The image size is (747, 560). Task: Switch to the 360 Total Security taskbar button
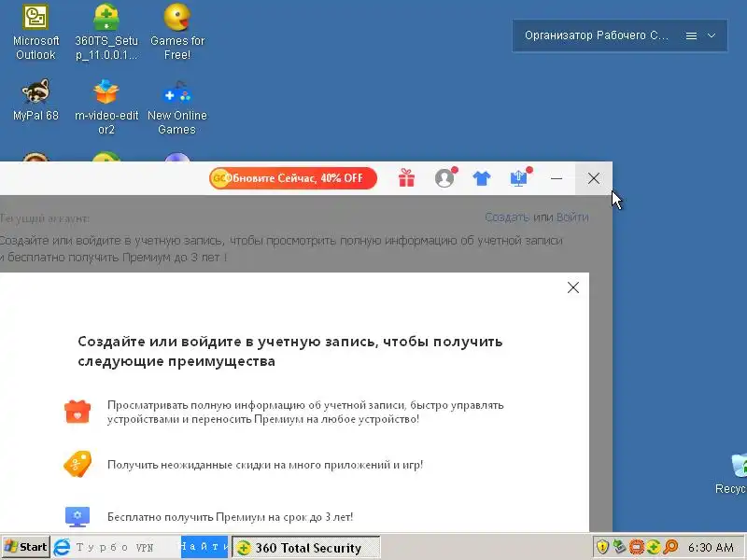(306, 548)
